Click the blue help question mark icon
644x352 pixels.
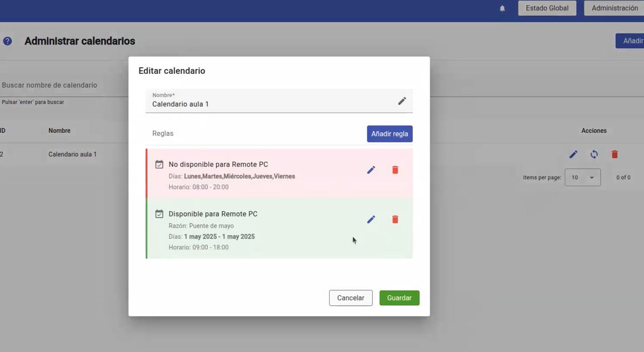point(8,41)
